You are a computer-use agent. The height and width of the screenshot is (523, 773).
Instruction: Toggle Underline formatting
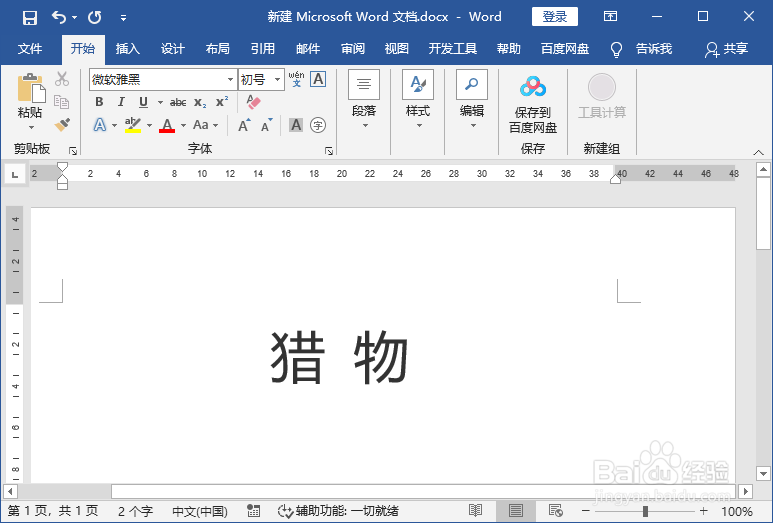point(143,102)
